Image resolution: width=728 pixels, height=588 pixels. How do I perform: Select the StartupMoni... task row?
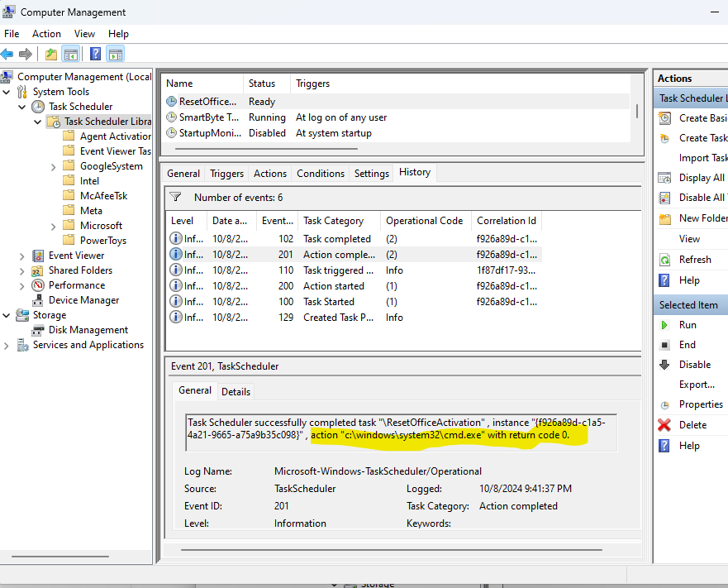click(x=397, y=133)
